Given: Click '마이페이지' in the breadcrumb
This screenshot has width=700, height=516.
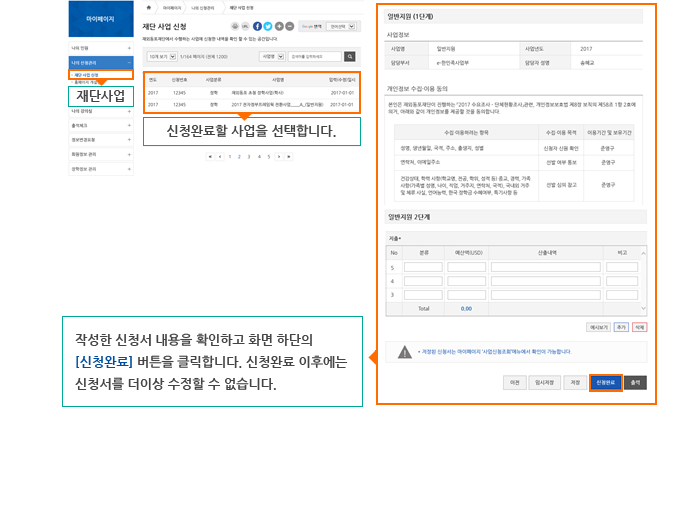Looking at the screenshot, I should pyautogui.click(x=172, y=8).
